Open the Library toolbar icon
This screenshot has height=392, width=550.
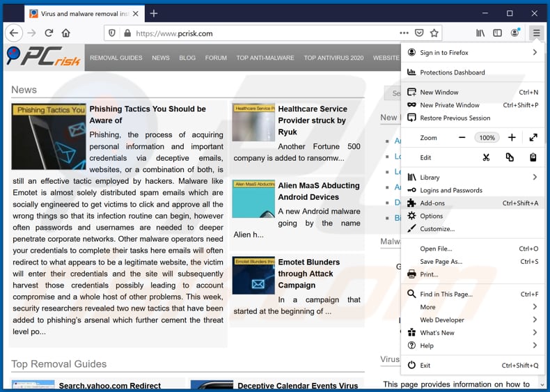coord(480,33)
